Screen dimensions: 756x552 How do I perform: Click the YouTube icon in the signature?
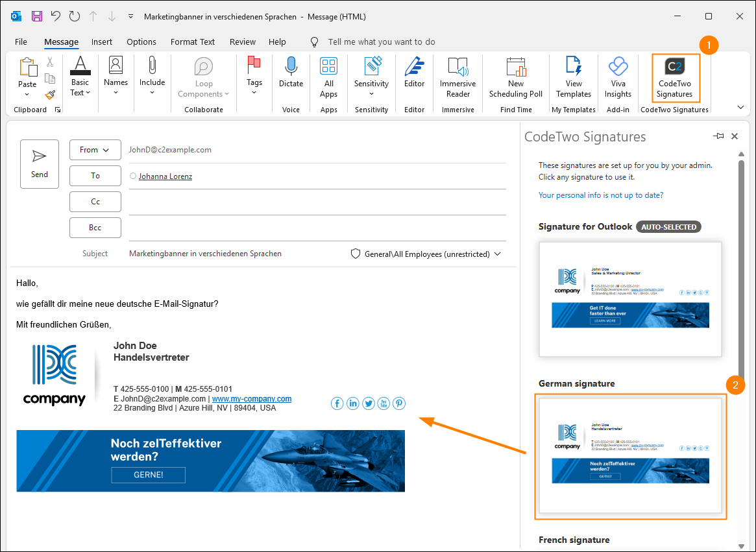pos(384,403)
